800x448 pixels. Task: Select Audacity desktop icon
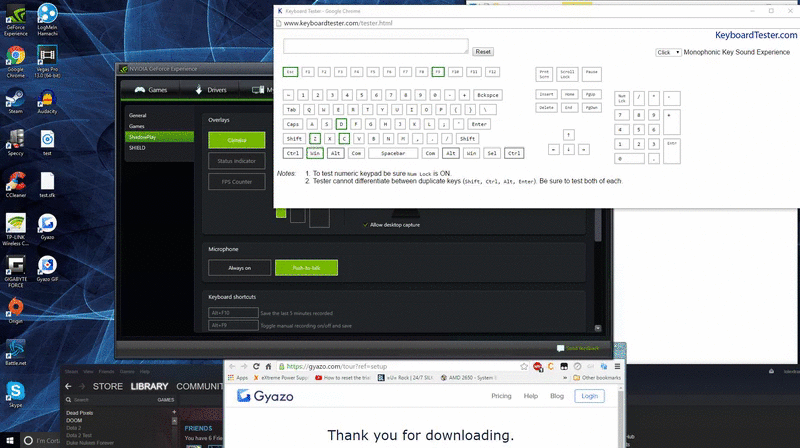click(47, 101)
